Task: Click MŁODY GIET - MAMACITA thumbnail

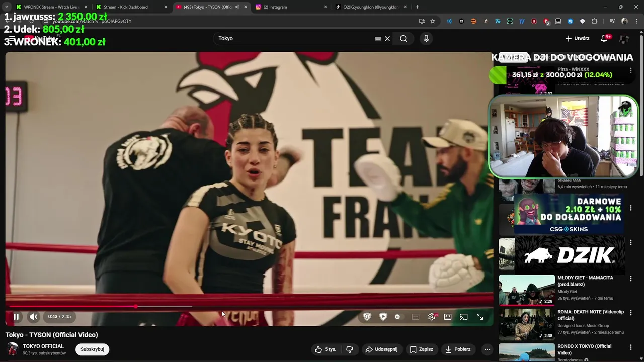Action: (x=527, y=290)
